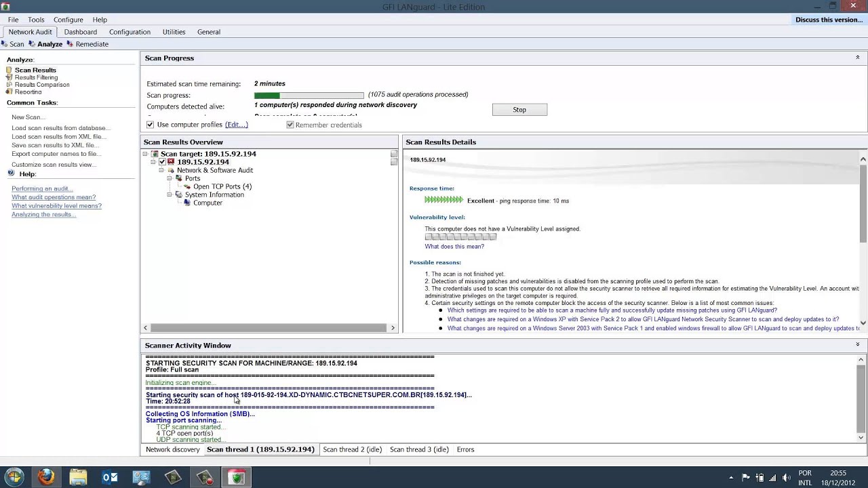Click the Open TCP Ports icon
The width and height of the screenshot is (868, 488).
pos(187,186)
